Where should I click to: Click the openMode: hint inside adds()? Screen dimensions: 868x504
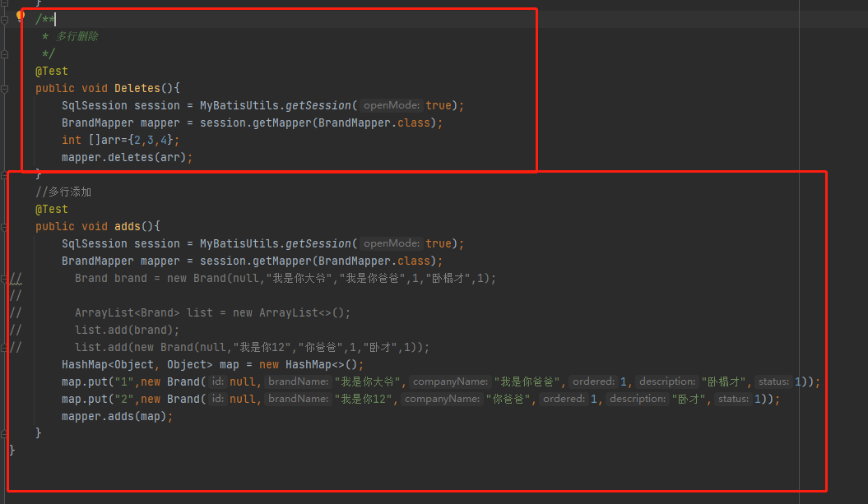pyautogui.click(x=392, y=243)
